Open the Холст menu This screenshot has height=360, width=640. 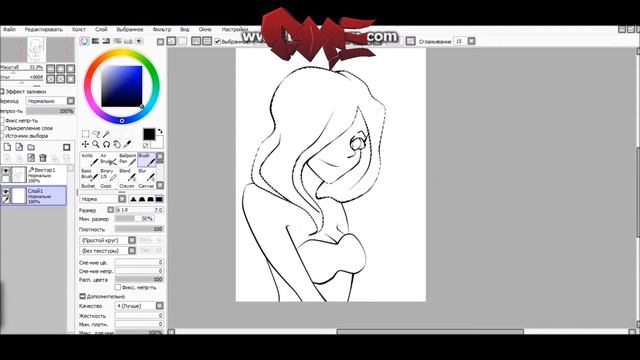78,29
